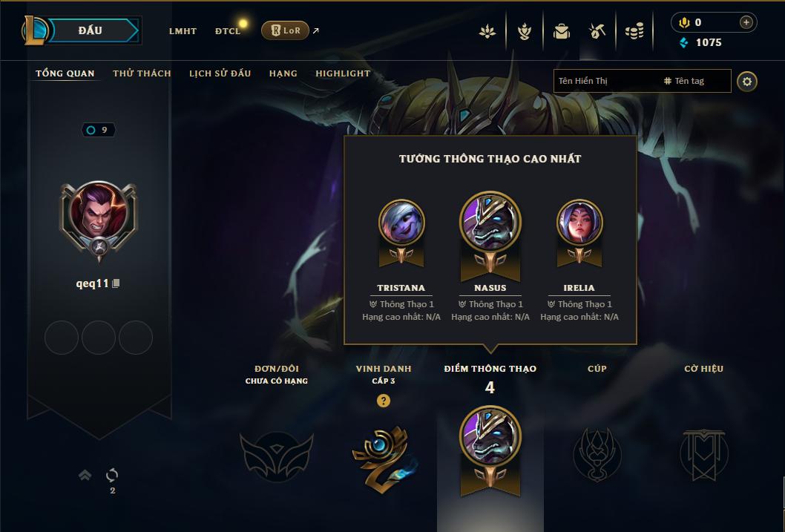Open the Hạng tab
Screen dimensions: 785x532
[x=283, y=73]
